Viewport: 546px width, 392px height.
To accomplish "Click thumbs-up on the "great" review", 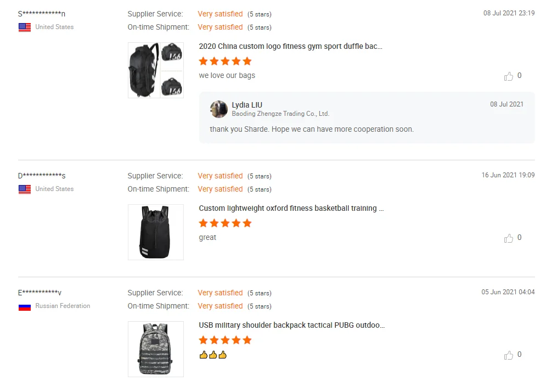I will point(509,238).
